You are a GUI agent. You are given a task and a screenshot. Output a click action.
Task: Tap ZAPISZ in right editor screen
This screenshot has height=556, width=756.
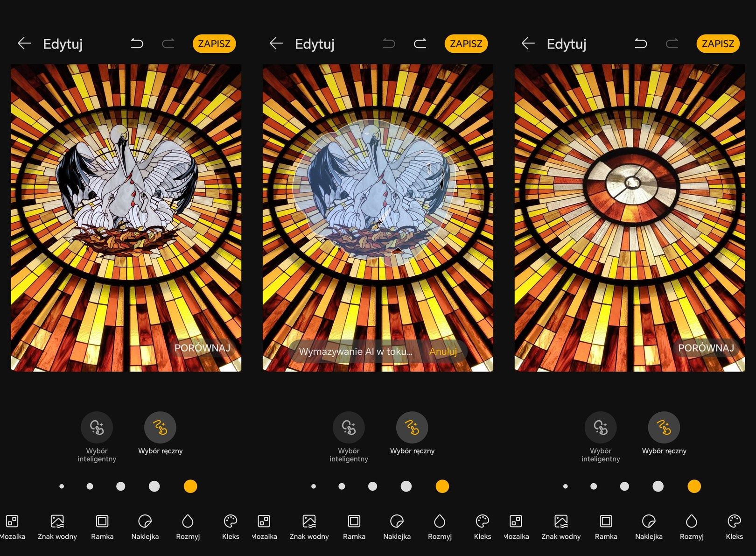718,43
